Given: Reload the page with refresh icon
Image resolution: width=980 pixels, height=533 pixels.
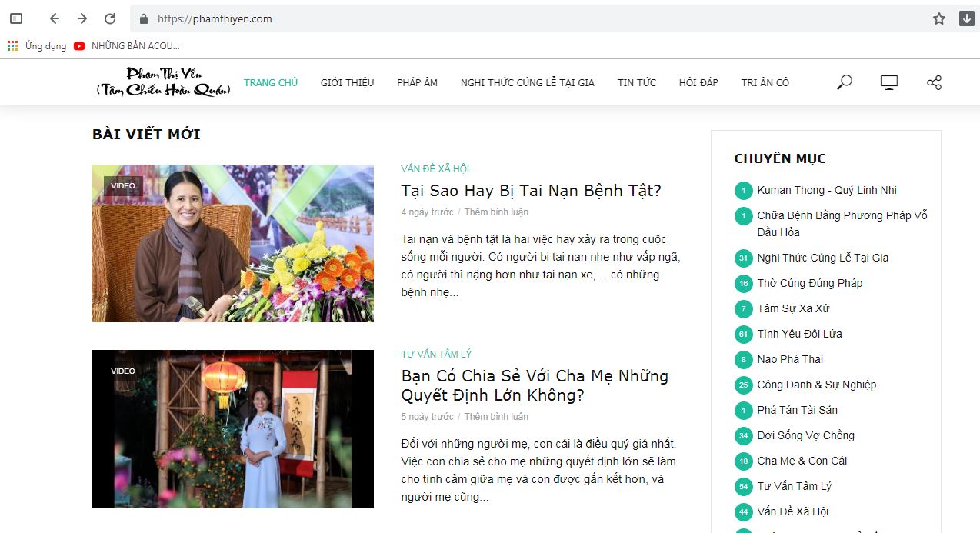Looking at the screenshot, I should [x=110, y=18].
